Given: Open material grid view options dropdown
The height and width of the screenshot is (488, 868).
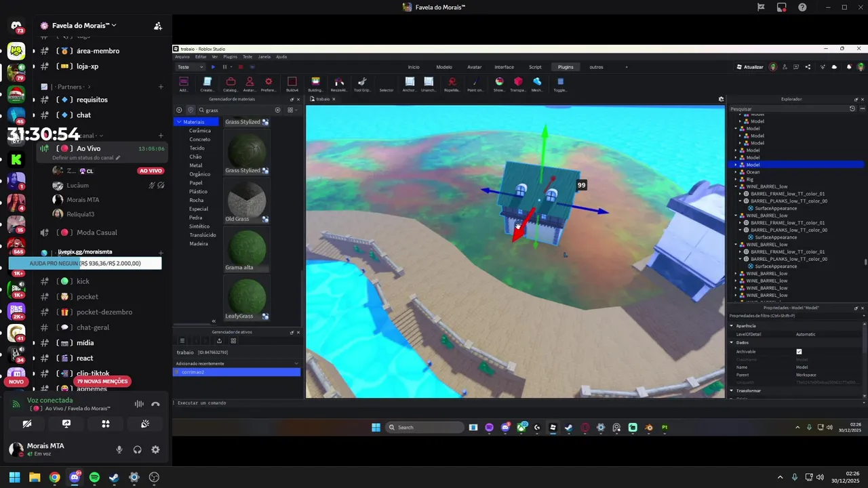Looking at the screenshot, I should (x=292, y=110).
